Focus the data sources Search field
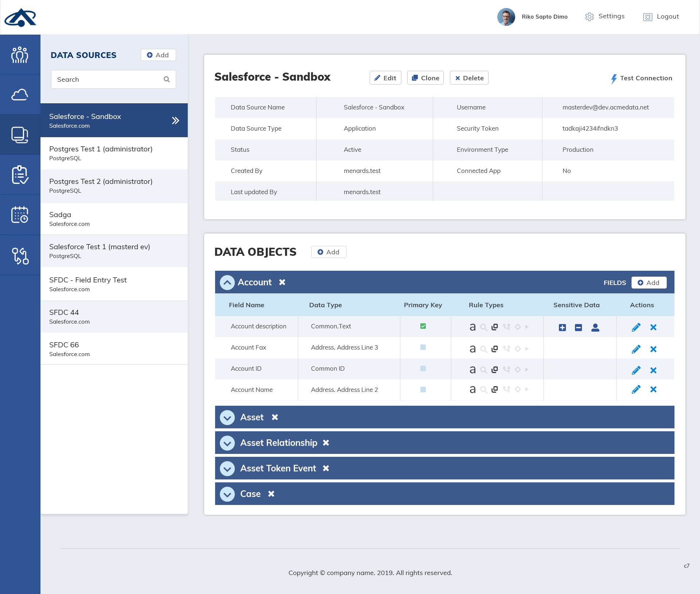 point(113,79)
